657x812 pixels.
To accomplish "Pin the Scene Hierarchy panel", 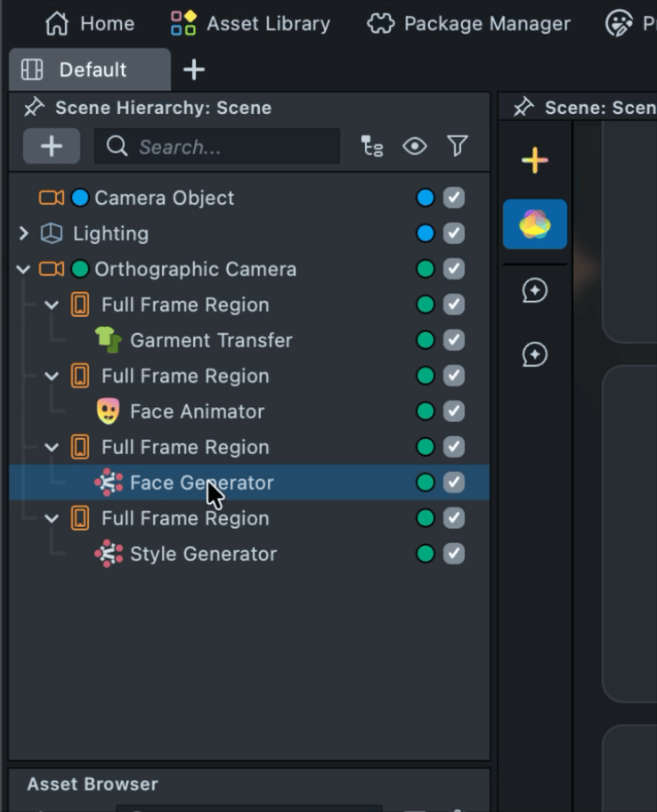I will tap(34, 108).
